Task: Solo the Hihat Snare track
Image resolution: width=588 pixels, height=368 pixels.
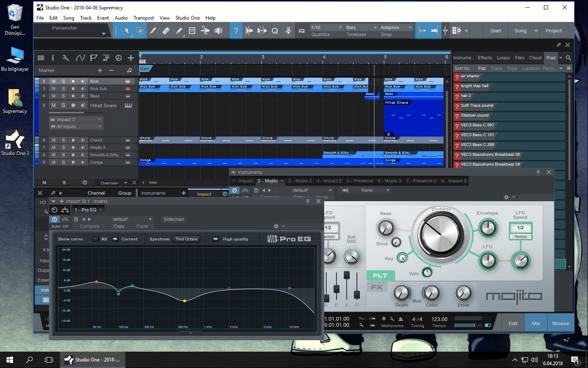Action: pyautogui.click(x=63, y=105)
